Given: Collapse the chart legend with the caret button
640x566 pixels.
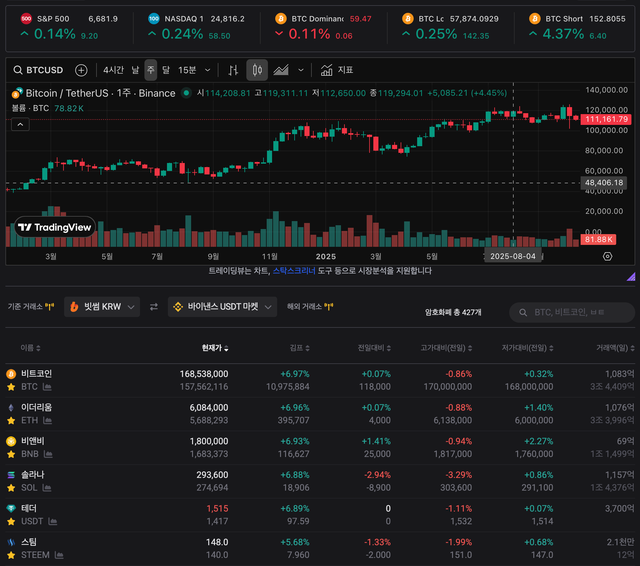Looking at the screenshot, I should coord(20,124).
